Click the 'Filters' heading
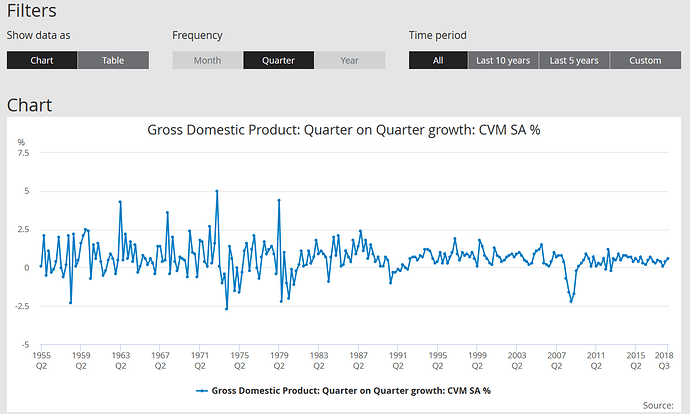This screenshot has height=414, width=690. point(32,11)
